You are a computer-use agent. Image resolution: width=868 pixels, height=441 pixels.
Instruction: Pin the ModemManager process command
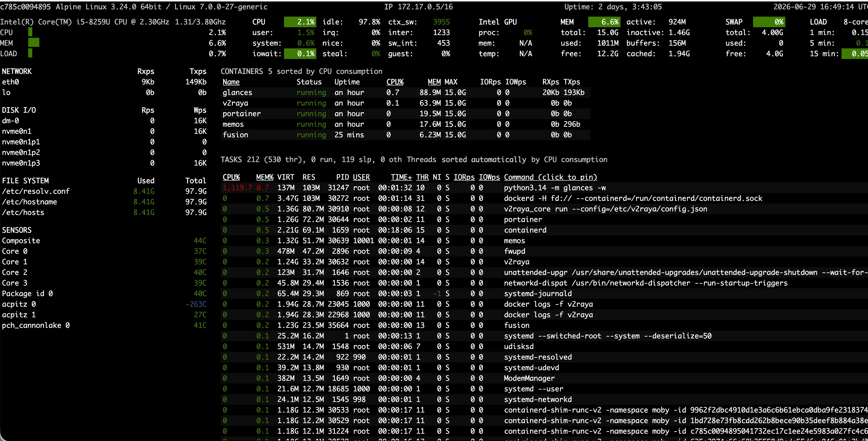click(529, 378)
